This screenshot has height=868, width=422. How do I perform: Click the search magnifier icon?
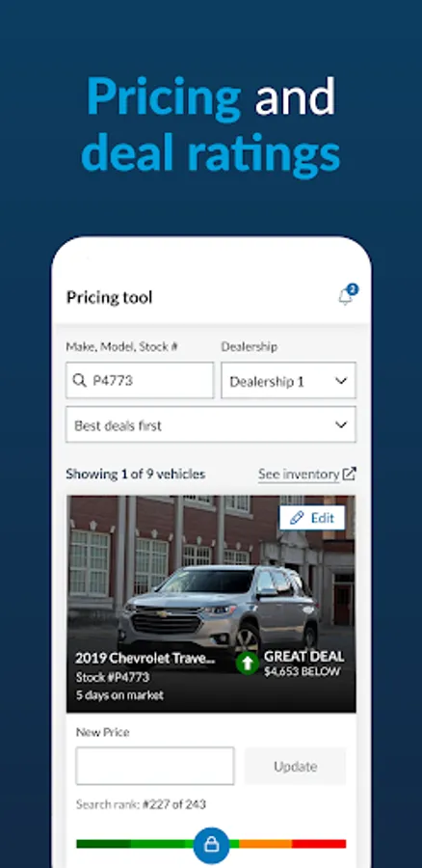(80, 380)
